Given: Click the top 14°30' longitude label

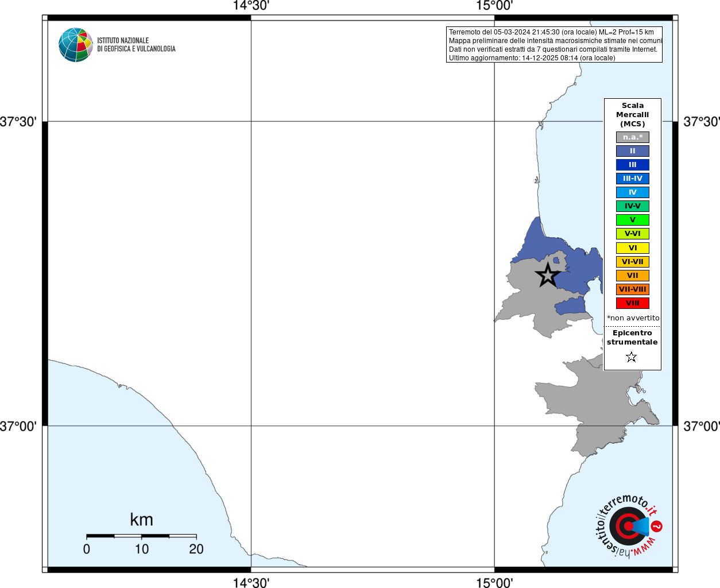Looking at the screenshot, I should coord(251,6).
